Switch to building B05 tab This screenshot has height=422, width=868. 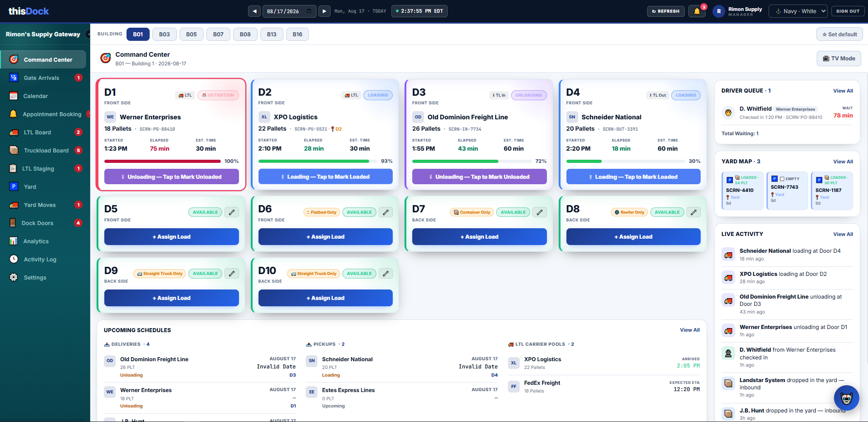click(x=191, y=34)
